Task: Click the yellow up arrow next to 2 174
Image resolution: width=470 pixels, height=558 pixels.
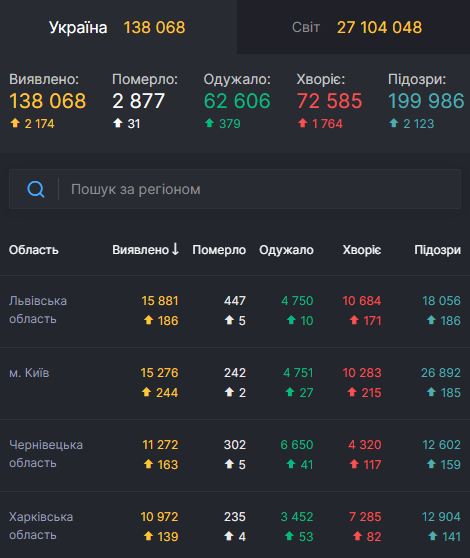Action: pos(15,123)
